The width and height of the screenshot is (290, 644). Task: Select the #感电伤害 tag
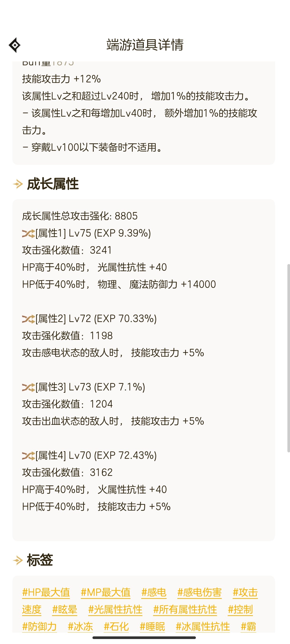tap(199, 592)
